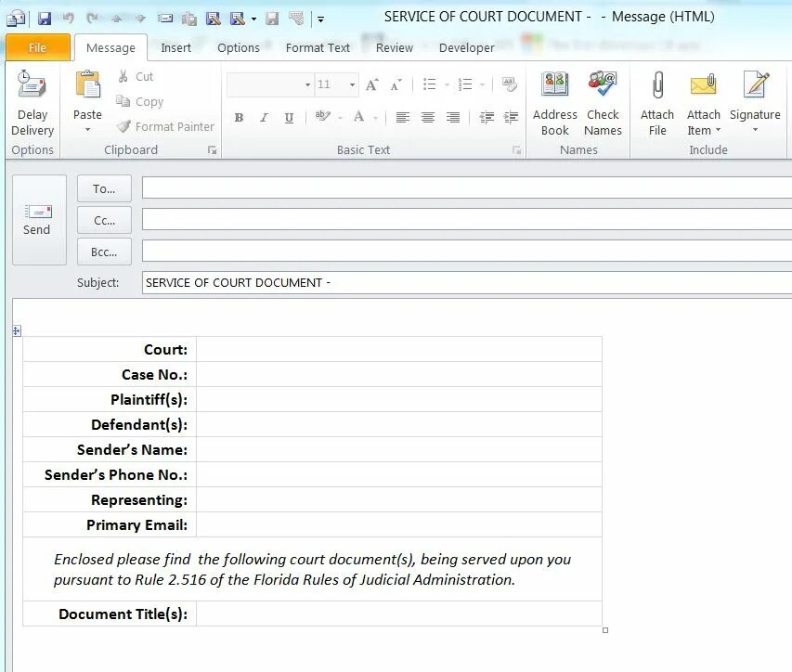Apply text highlight color

pyautogui.click(x=322, y=117)
